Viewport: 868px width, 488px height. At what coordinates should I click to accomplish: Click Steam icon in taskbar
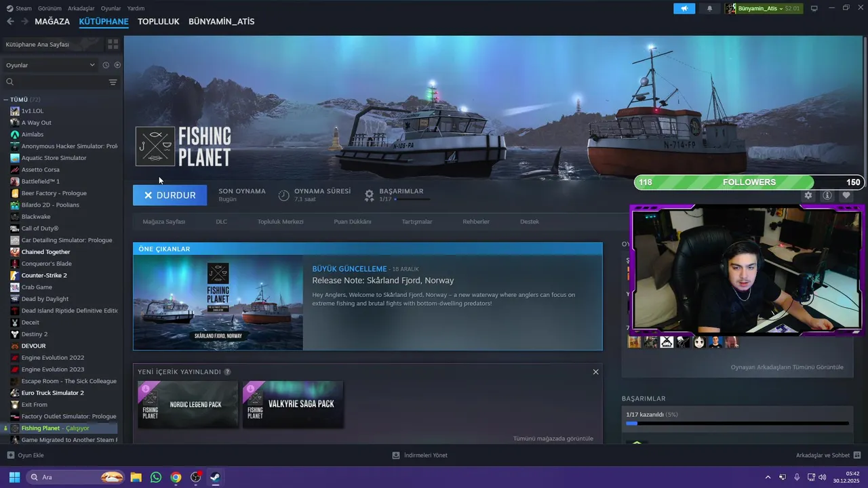click(214, 477)
